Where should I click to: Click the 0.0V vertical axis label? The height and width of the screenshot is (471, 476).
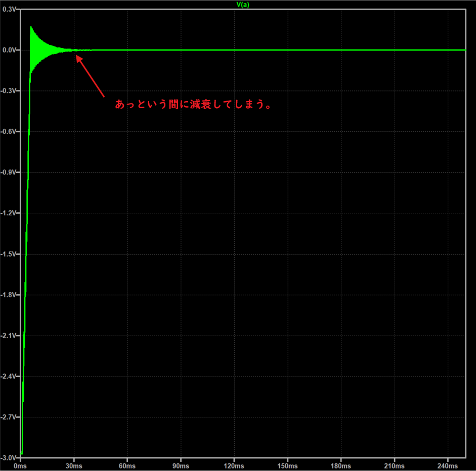point(10,50)
